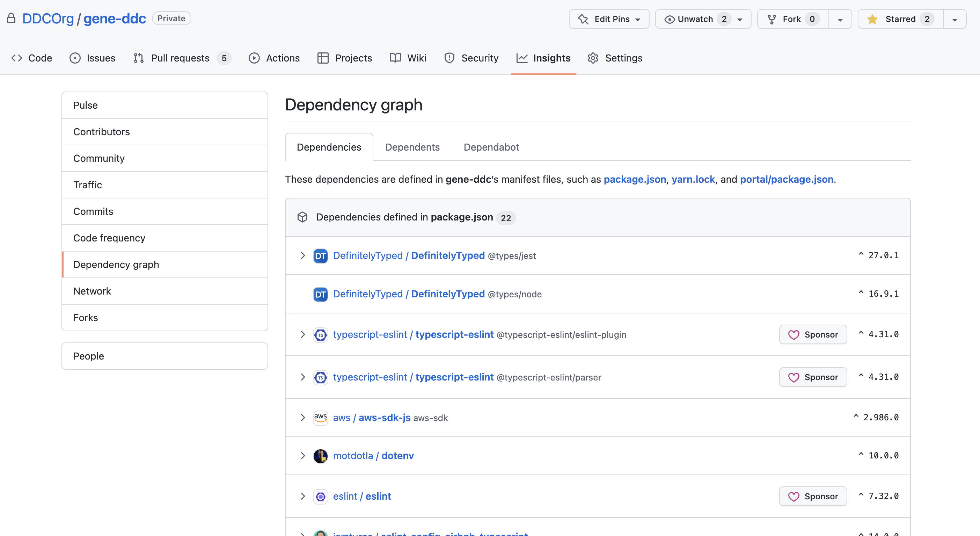Open the starred lists dropdown arrow
980x536 pixels.
pyautogui.click(x=955, y=19)
